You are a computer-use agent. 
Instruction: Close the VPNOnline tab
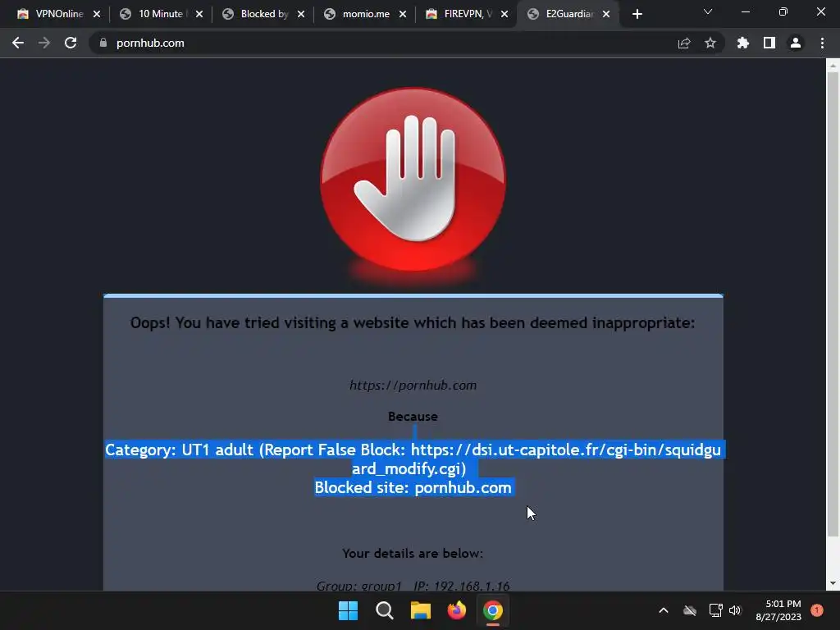[x=97, y=15]
